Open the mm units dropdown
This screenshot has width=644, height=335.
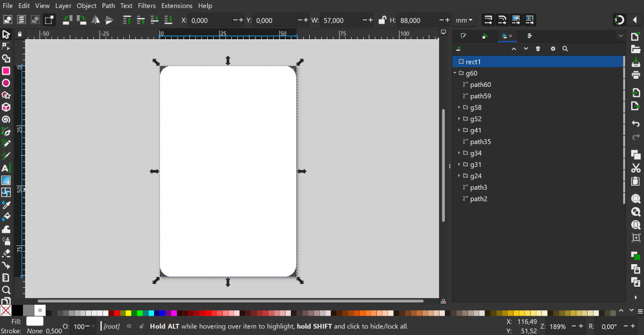tap(464, 20)
